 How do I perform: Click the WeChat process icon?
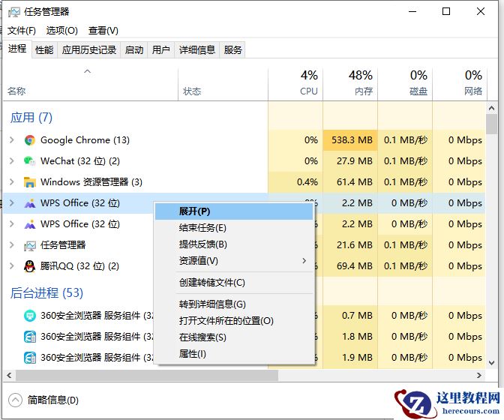click(29, 161)
